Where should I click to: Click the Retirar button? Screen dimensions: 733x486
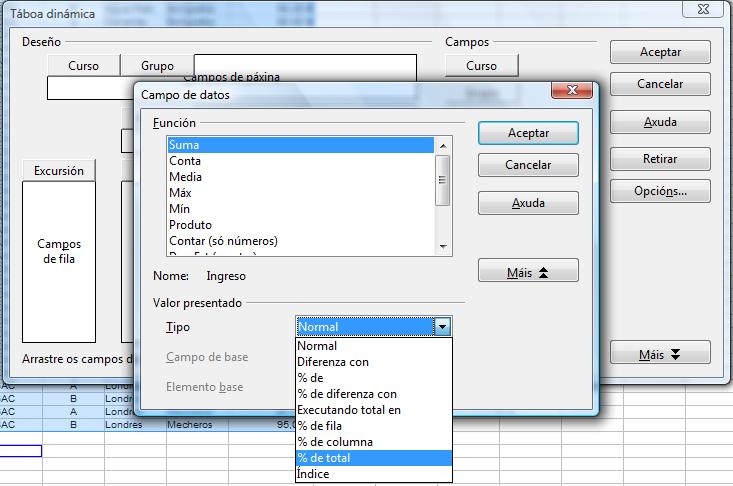coord(660,159)
